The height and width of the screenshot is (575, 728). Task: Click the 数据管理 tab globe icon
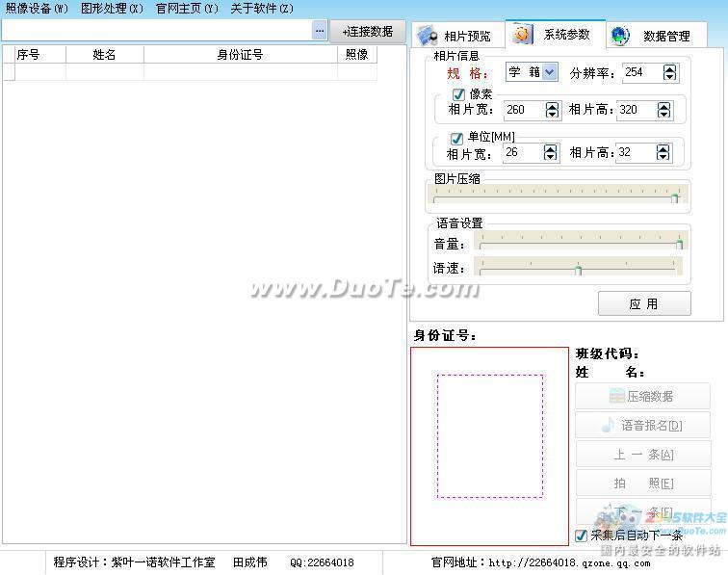621,36
